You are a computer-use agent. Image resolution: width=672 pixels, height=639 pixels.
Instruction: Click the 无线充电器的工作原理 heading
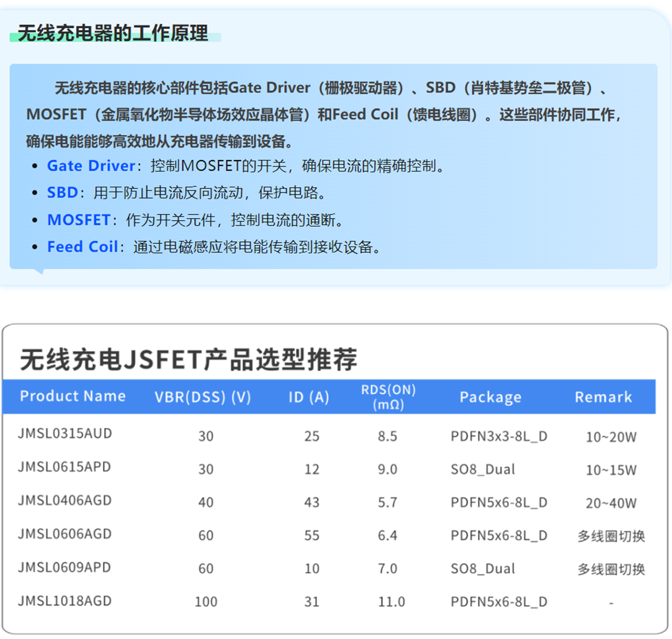click(x=113, y=34)
